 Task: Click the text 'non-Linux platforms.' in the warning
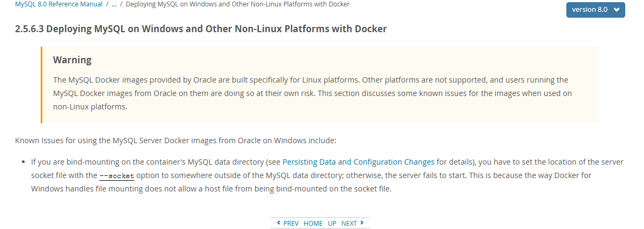(x=90, y=106)
